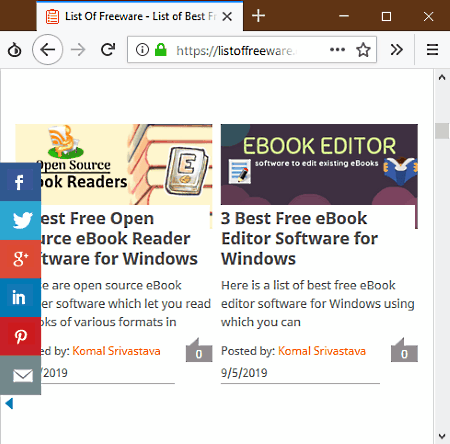Viewport: 450px width, 444px height.
Task: Reload the current page
Action: [x=108, y=50]
